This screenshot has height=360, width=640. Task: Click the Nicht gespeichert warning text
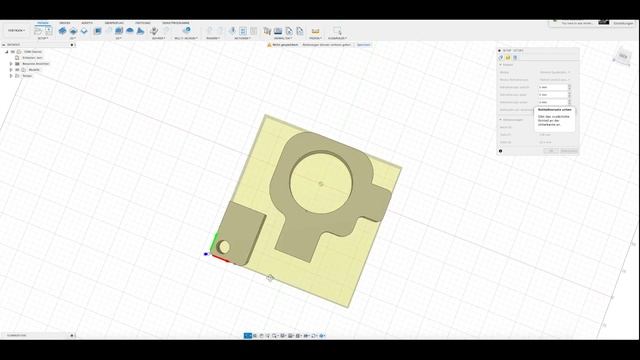point(285,44)
